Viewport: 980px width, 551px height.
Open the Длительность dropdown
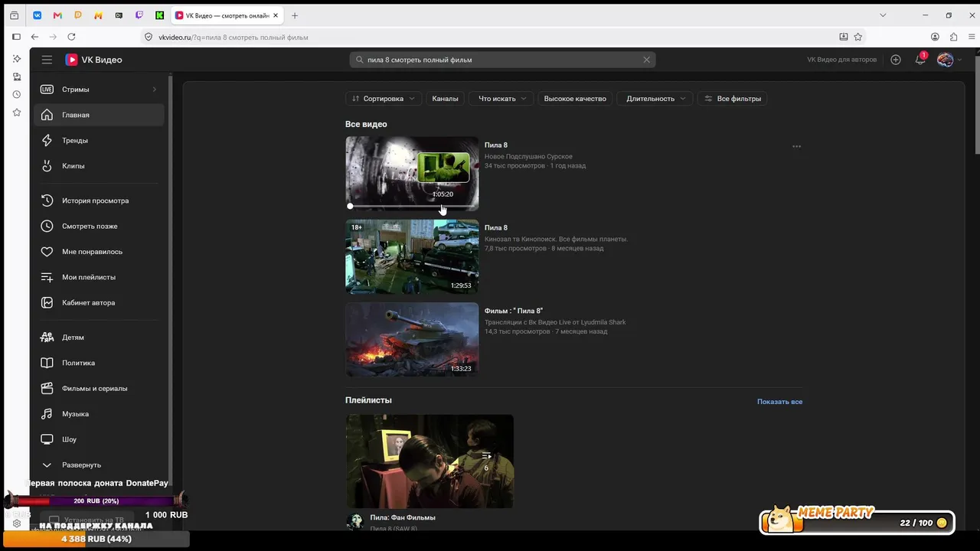[x=655, y=99]
